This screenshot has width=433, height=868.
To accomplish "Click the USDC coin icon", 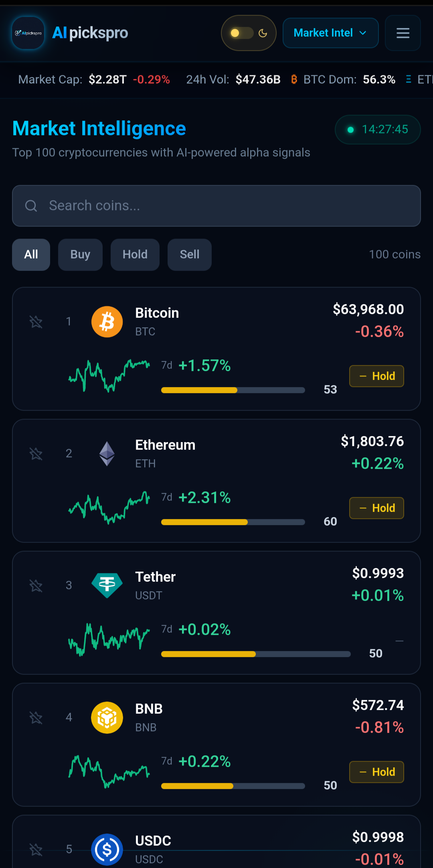I will click(107, 850).
